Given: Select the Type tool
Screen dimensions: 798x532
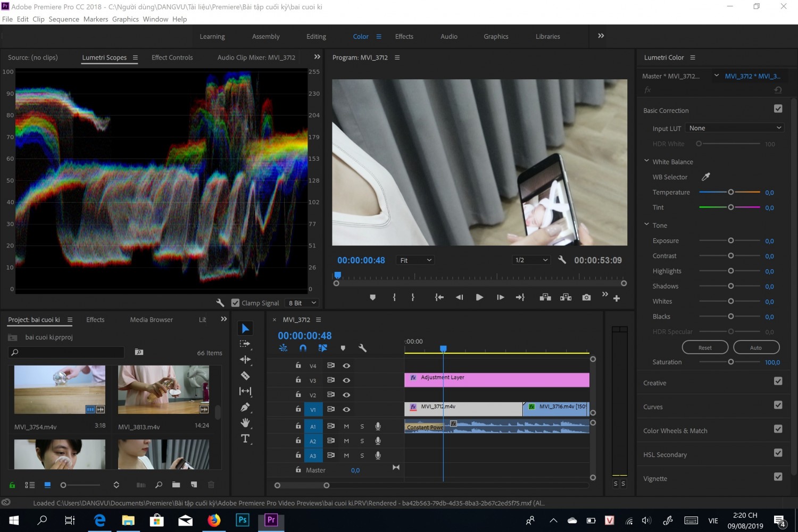Looking at the screenshot, I should [x=245, y=439].
